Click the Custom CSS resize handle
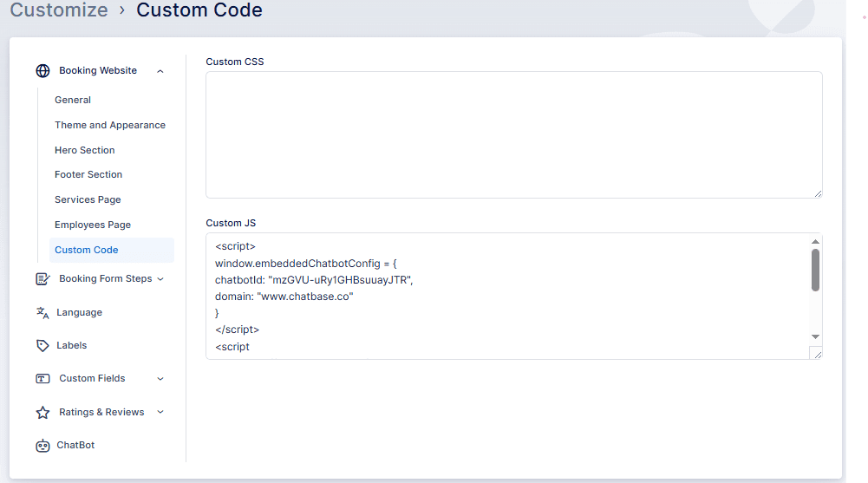The width and height of the screenshot is (868, 483). [819, 193]
